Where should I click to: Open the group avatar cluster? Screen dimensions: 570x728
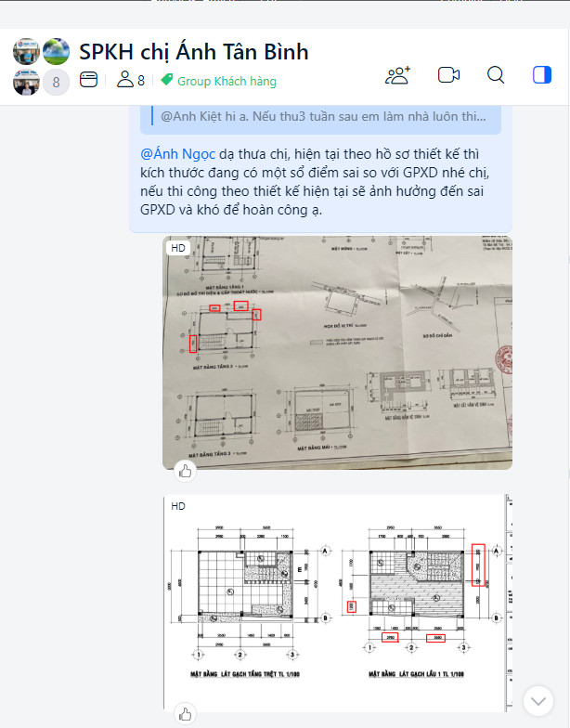[x=41, y=67]
